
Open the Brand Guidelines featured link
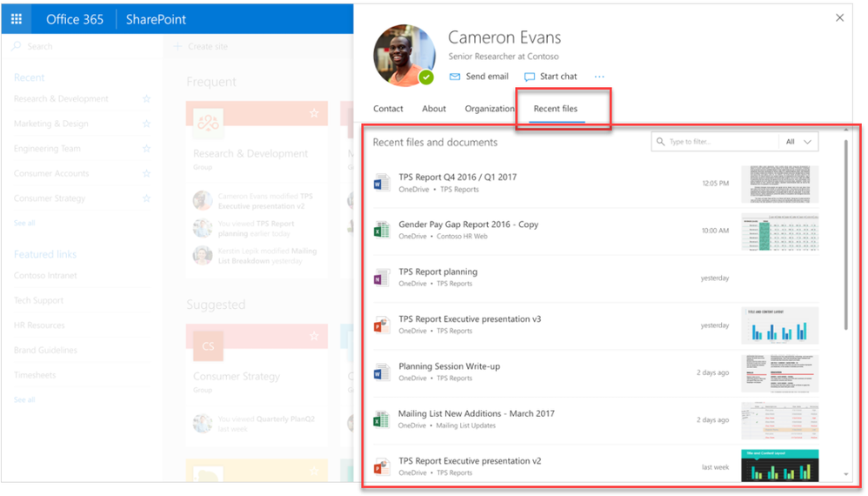(45, 350)
